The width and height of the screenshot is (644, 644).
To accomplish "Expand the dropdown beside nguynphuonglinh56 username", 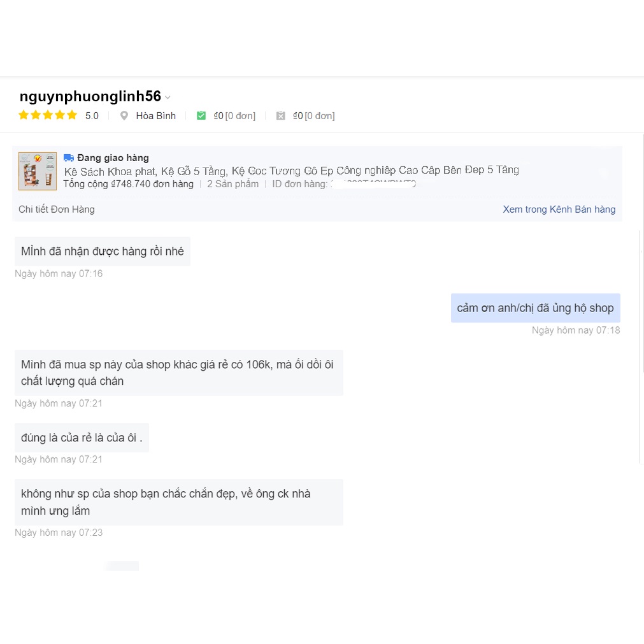I will 168,97.
